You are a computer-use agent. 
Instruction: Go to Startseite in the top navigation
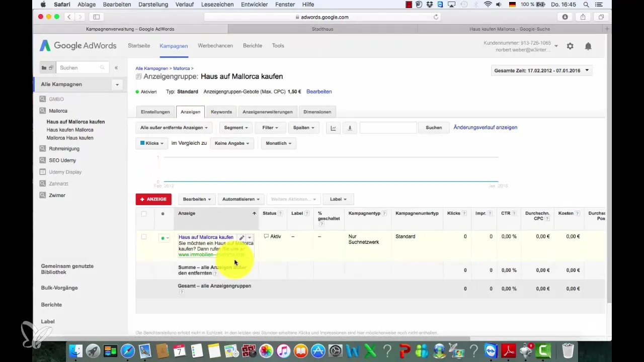point(139,46)
